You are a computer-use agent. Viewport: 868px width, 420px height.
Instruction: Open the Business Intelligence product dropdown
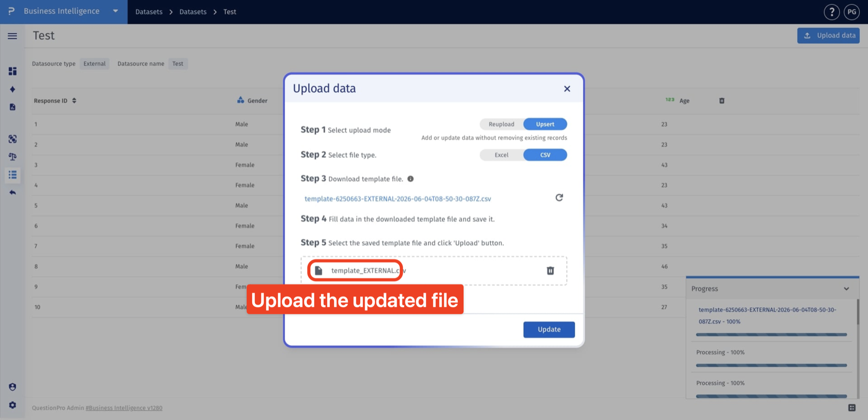tap(116, 11)
